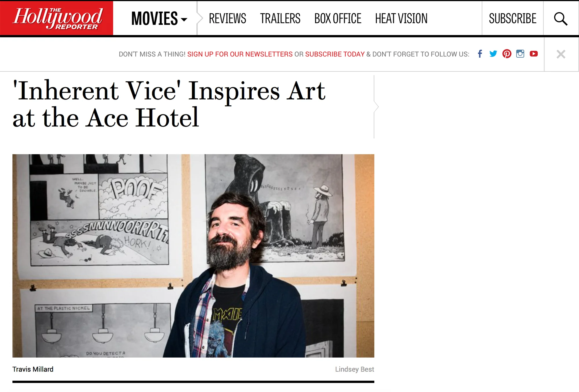Click the Lindsey Best photo credit

[355, 369]
